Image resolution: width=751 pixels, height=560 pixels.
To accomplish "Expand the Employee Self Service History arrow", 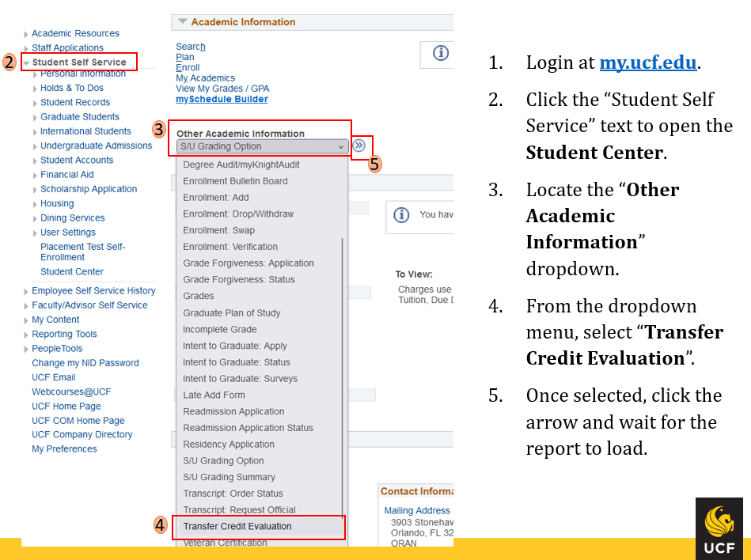I will 26,292.
